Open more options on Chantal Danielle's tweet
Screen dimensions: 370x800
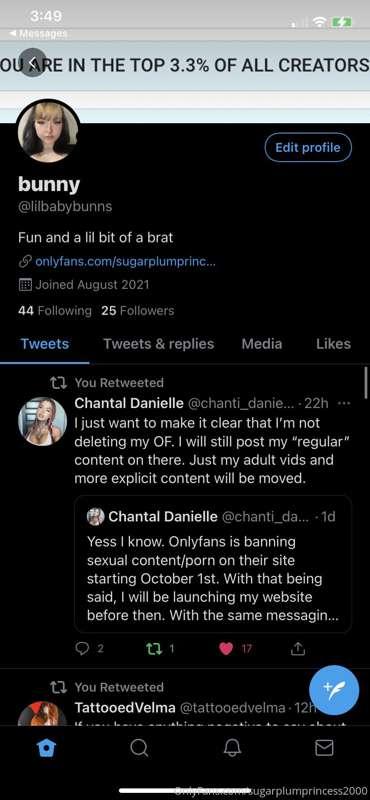[x=344, y=403]
